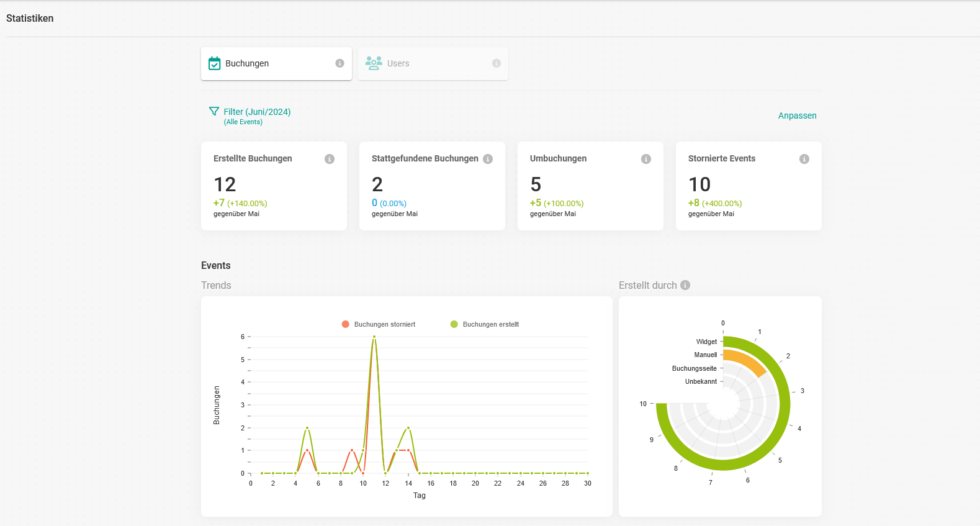Show info for Umbuchungen card
Image resolution: width=980 pixels, height=526 pixels.
[x=646, y=159]
